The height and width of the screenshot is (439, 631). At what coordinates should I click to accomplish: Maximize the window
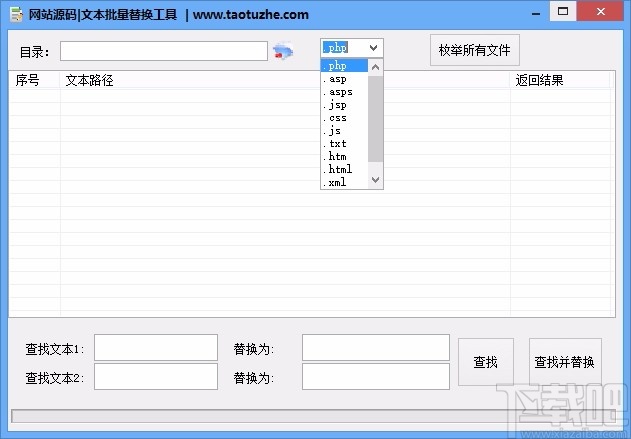pyautogui.click(x=563, y=12)
